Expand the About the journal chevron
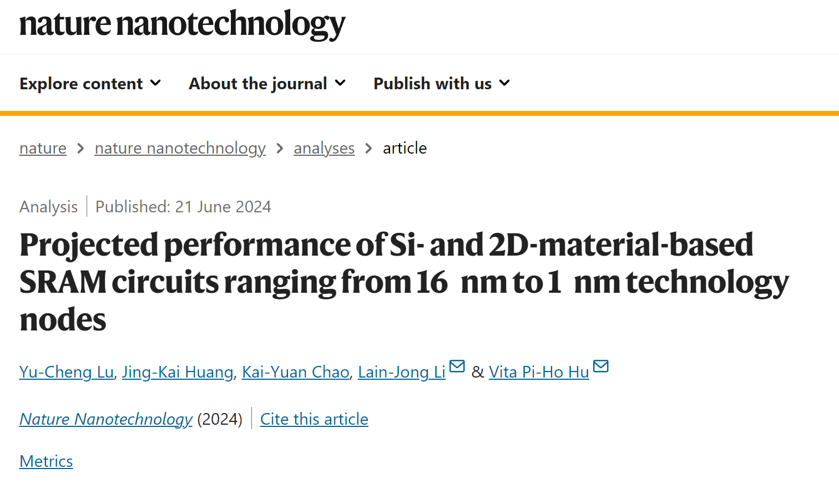This screenshot has width=839, height=504. (340, 83)
